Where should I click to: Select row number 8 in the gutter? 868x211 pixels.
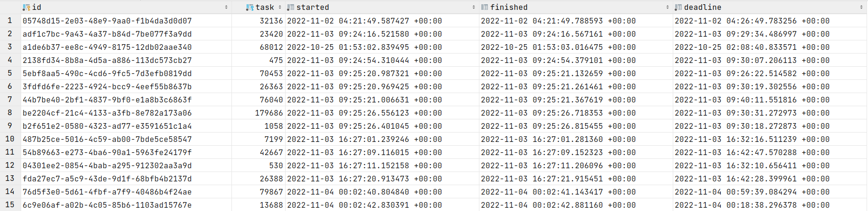point(10,113)
